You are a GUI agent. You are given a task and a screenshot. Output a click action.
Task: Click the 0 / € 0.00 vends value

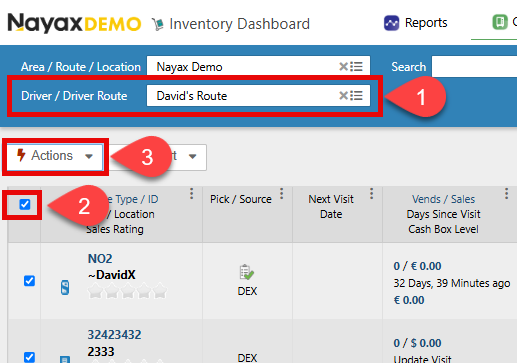[417, 266]
